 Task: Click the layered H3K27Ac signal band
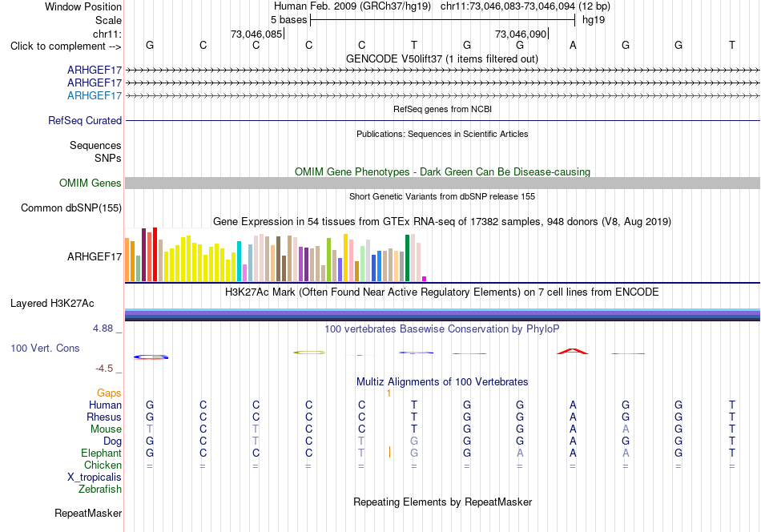(x=442, y=315)
